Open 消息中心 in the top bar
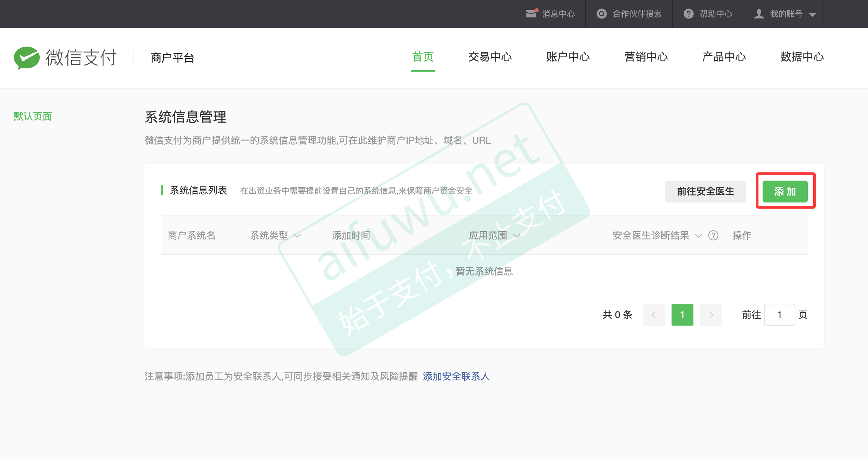The height and width of the screenshot is (459, 868). (x=558, y=14)
